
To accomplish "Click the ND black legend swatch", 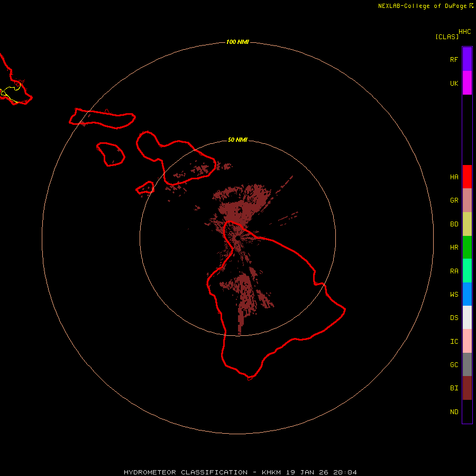I will coord(467,411).
